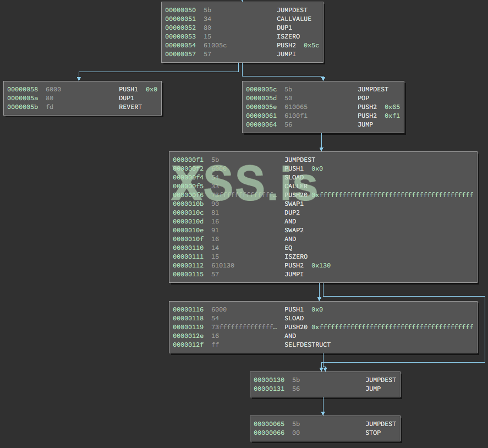This screenshot has height=448, width=488.
Task: Click the SLOAD instruction at 00000118
Action: click(x=294, y=318)
